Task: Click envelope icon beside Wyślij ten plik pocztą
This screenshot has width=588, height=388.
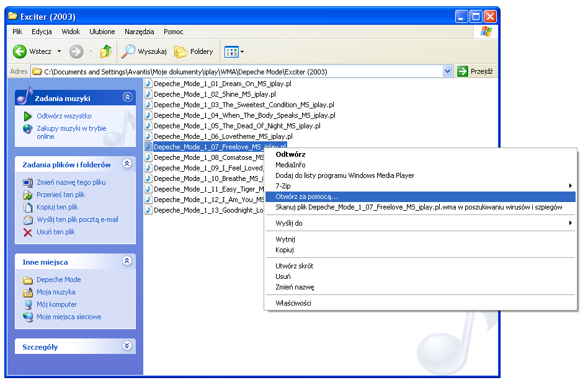Action: click(x=28, y=219)
